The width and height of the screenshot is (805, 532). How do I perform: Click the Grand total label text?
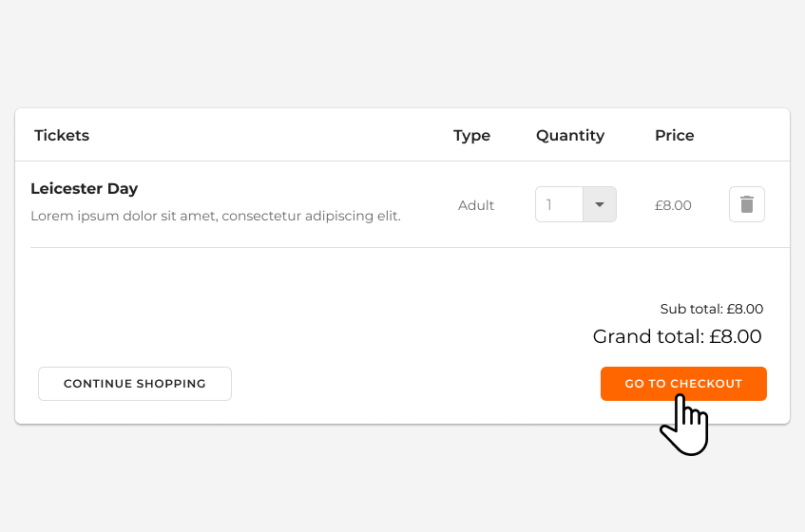(649, 336)
